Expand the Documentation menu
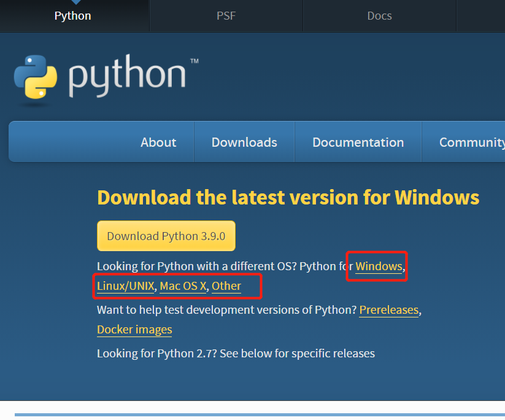The height and width of the screenshot is (420, 505). click(x=358, y=142)
